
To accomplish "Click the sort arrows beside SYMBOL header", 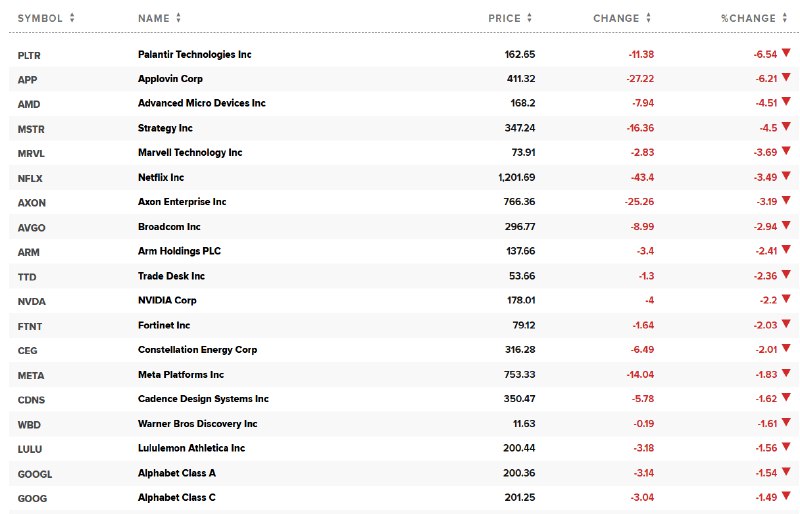I will 72,18.
